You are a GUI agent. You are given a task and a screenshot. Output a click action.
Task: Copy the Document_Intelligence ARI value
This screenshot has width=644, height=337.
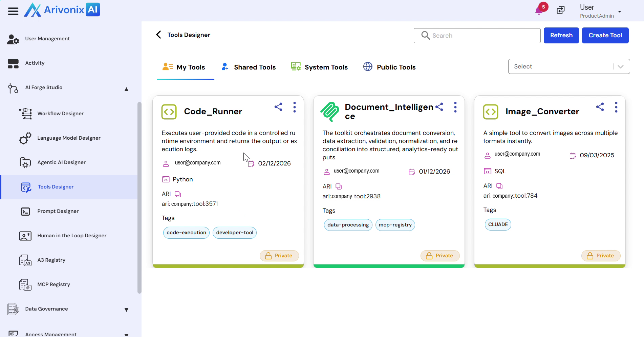click(x=339, y=186)
